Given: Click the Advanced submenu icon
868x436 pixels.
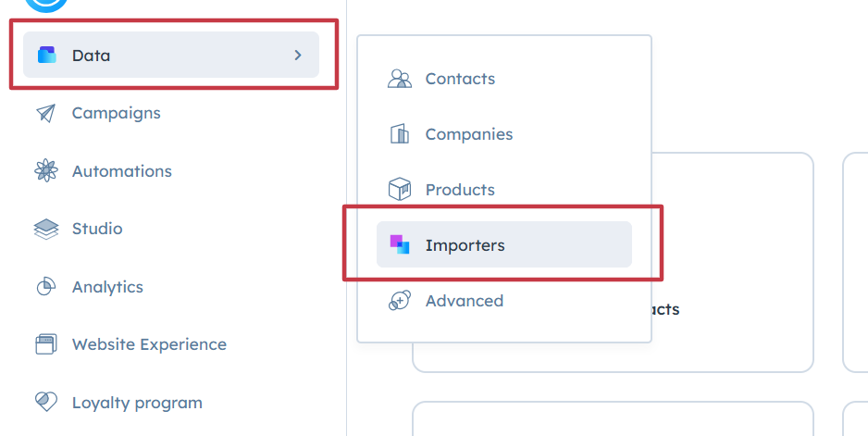Looking at the screenshot, I should (400, 301).
